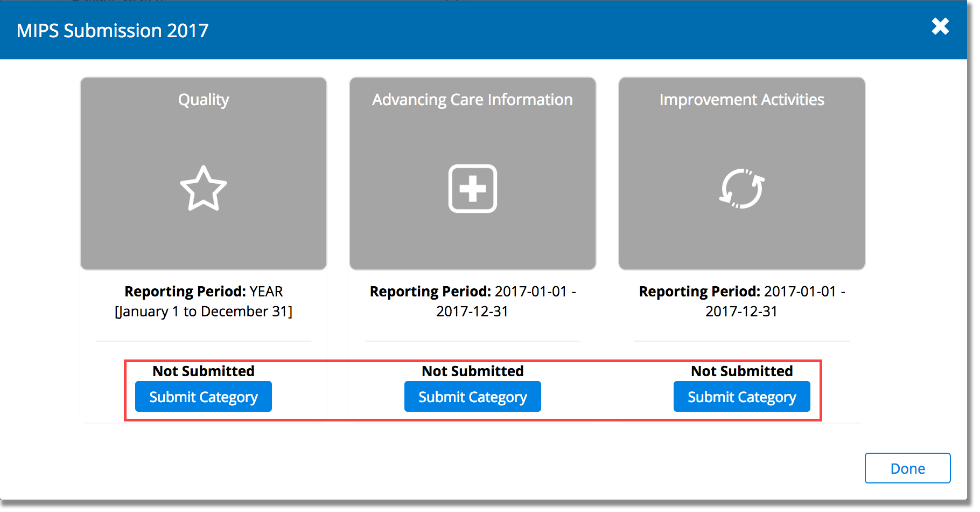Select the Quality card title
980x512 pixels.
pyautogui.click(x=204, y=100)
